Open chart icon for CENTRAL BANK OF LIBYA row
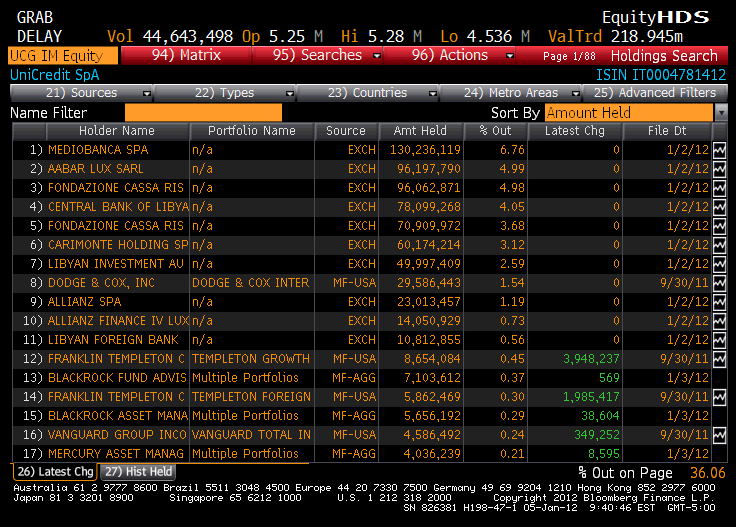This screenshot has height=527, width=736. (719, 207)
